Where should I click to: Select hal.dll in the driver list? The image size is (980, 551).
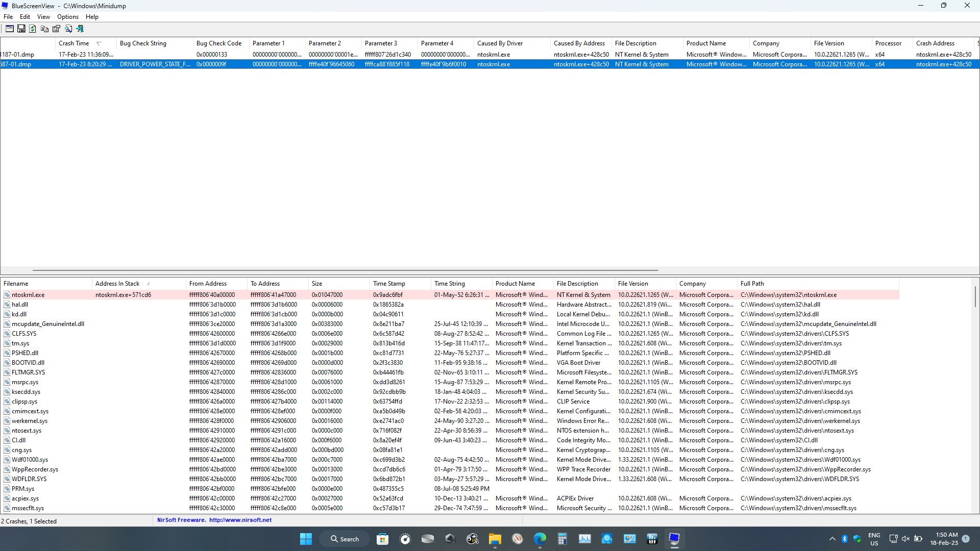click(20, 305)
